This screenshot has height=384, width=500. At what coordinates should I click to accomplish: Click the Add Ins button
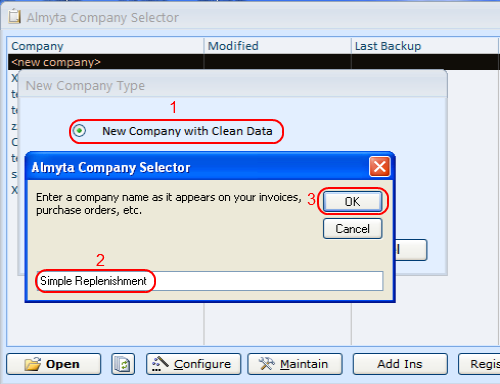pos(400,364)
